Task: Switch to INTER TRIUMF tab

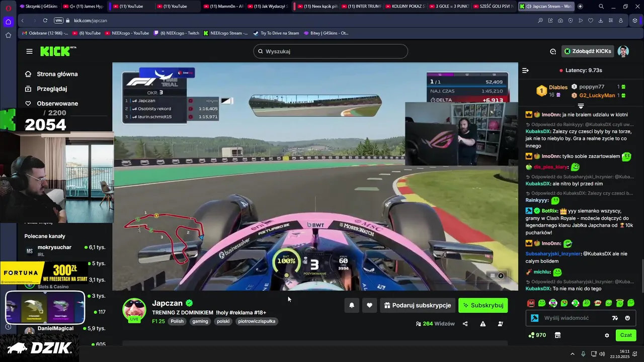Action: pyautogui.click(x=362, y=7)
